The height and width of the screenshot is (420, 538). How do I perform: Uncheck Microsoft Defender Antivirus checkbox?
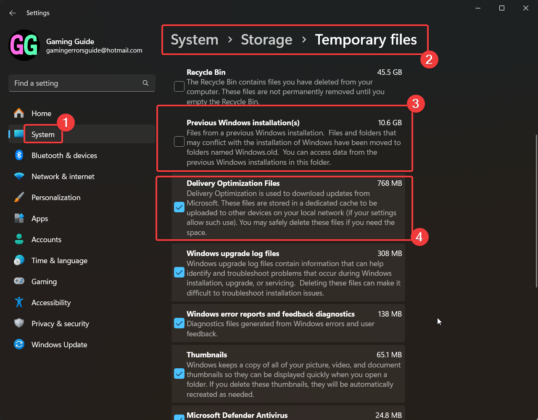point(179,417)
